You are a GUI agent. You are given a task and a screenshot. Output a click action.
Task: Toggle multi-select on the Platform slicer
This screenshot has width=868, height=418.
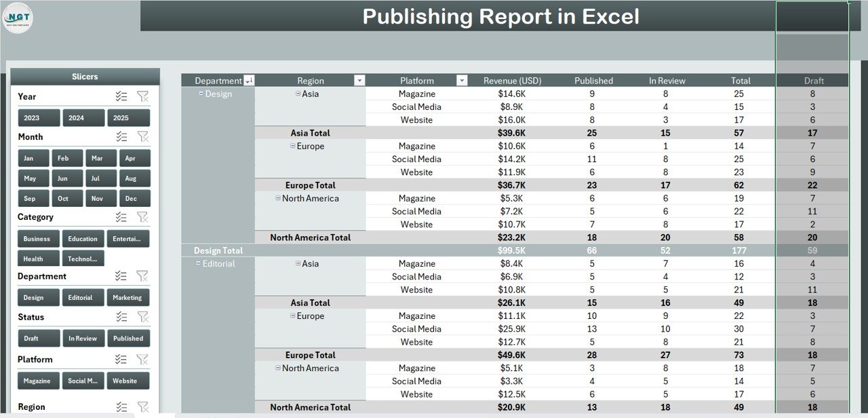point(121,359)
